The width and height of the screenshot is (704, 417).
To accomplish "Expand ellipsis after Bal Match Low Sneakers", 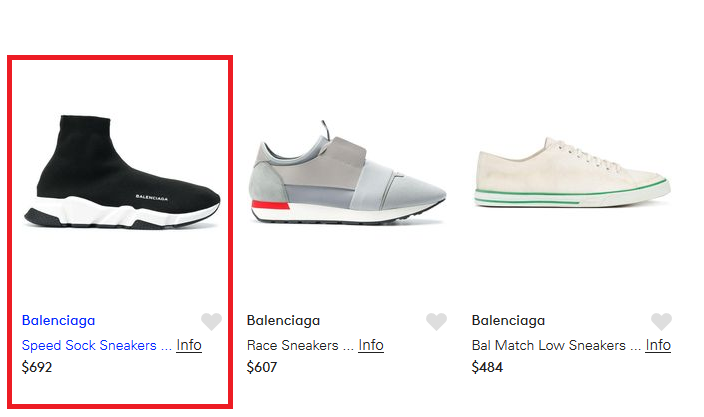I will (x=635, y=347).
